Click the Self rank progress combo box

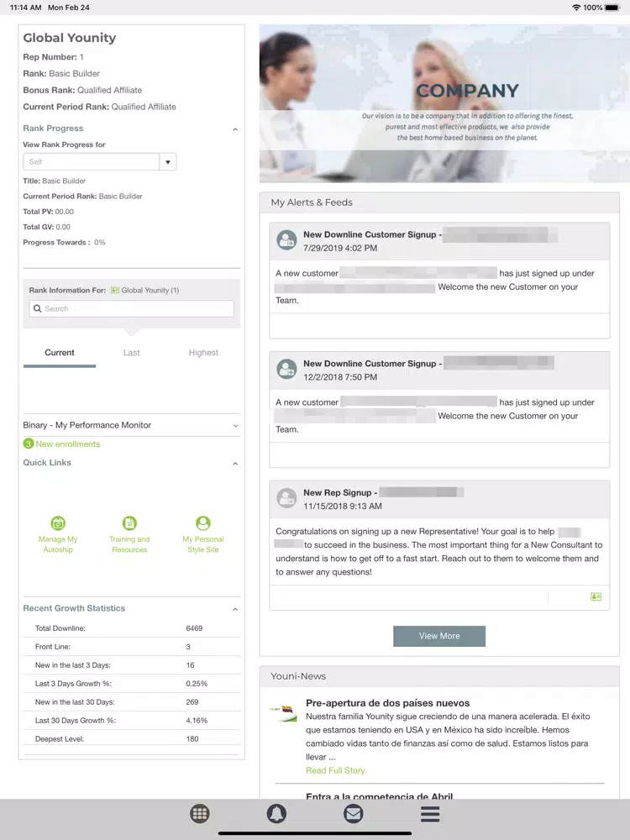(100, 162)
